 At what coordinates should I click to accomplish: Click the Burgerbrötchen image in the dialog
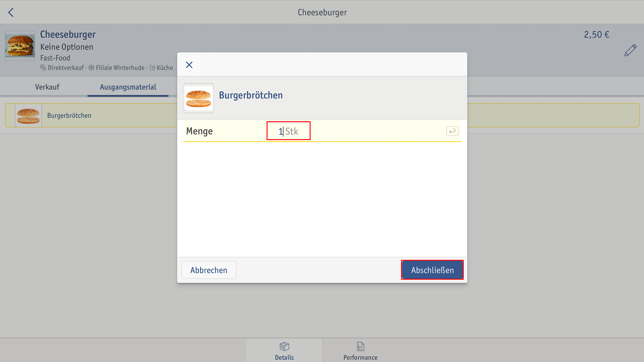(x=198, y=98)
